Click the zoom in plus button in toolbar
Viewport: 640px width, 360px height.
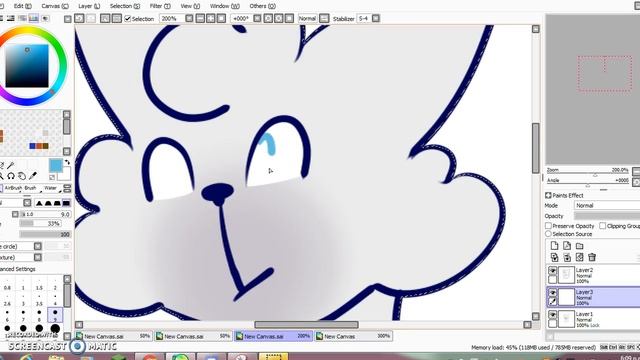click(x=211, y=18)
